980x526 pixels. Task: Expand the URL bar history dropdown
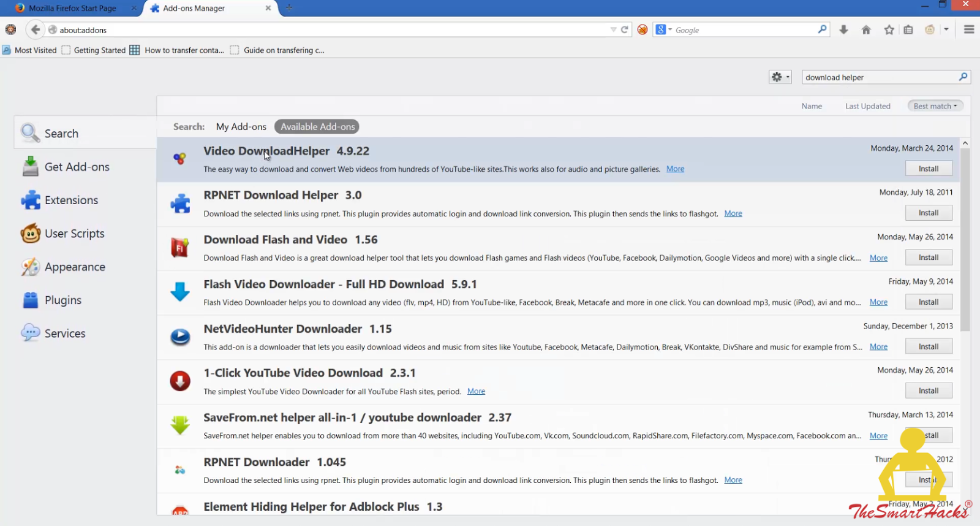613,29
